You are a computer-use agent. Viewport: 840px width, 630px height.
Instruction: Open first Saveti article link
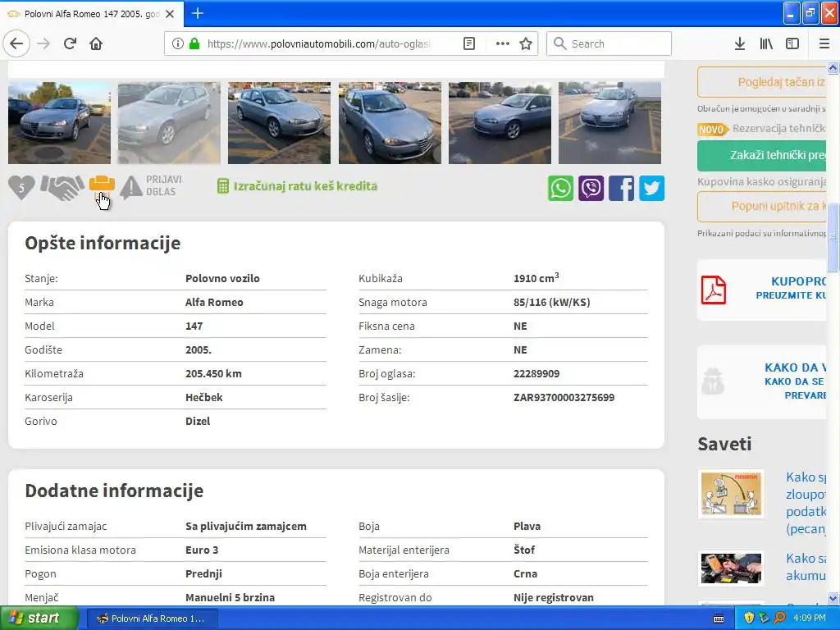(x=806, y=503)
